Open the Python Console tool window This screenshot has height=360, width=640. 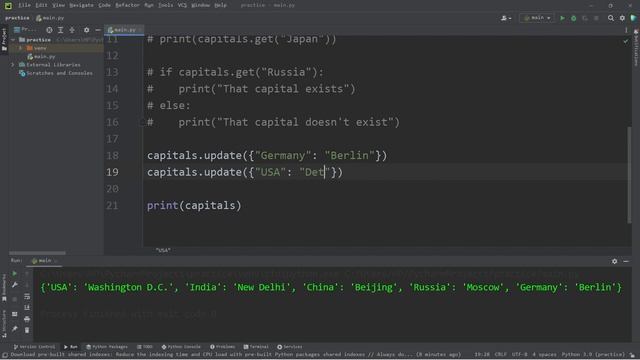(x=181, y=347)
